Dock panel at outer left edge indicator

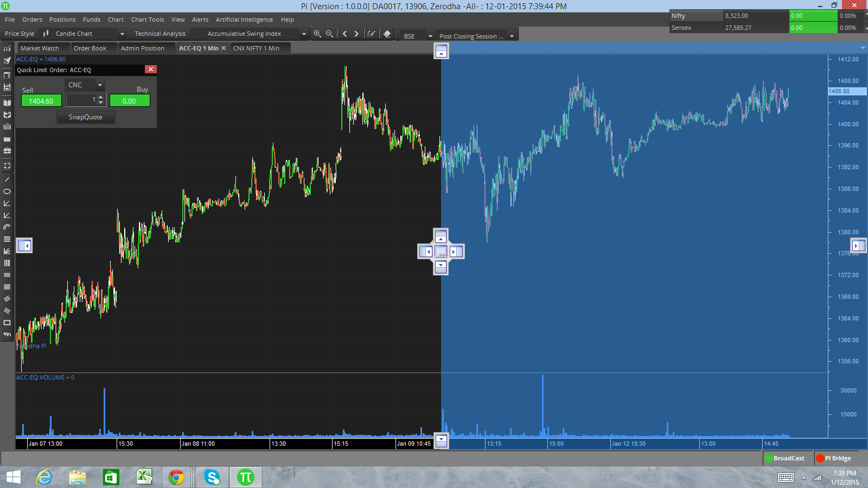click(x=24, y=246)
